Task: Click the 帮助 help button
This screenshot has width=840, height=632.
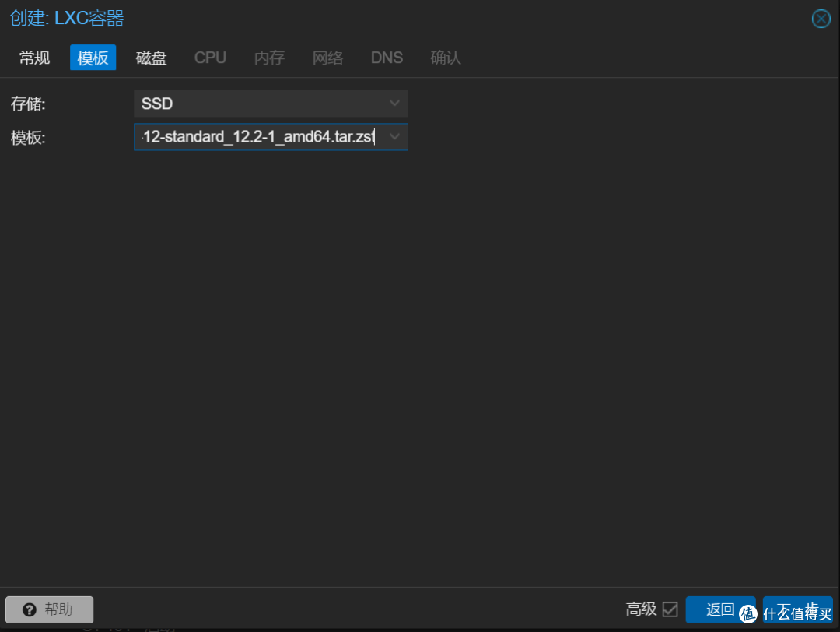Action: 49,609
